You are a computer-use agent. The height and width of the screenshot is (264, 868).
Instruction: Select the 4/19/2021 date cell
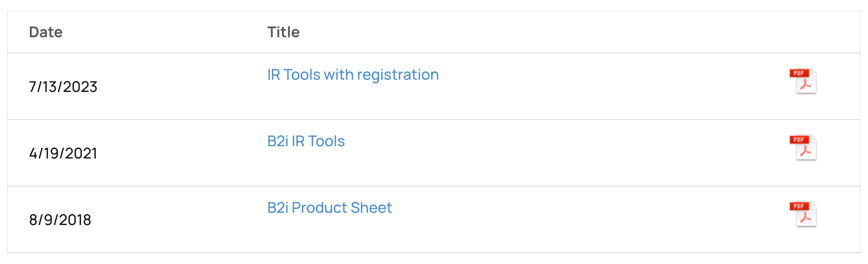pos(63,153)
